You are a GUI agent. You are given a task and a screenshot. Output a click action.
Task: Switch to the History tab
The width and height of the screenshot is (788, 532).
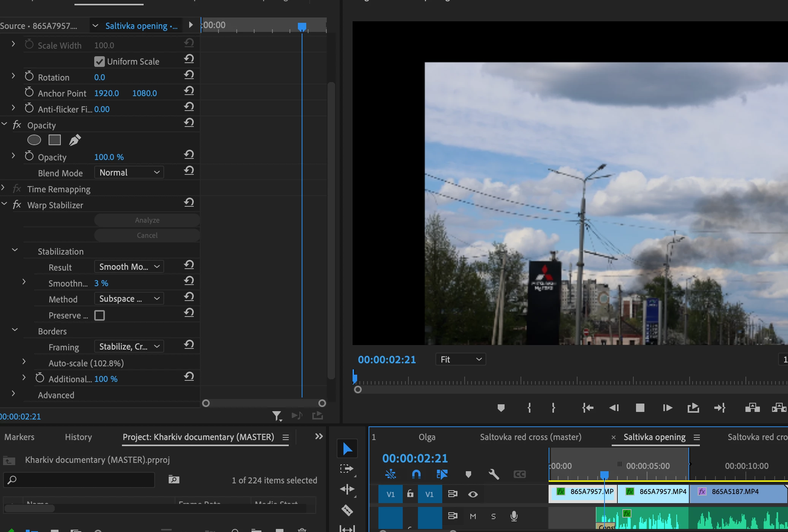click(x=78, y=437)
